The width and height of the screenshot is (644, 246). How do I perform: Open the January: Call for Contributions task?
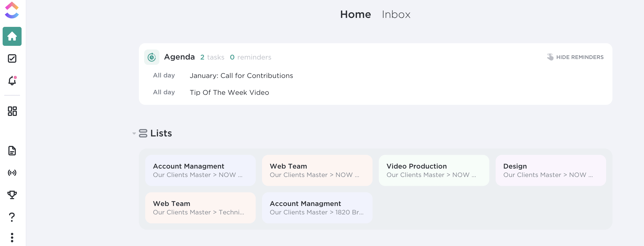pos(241,76)
